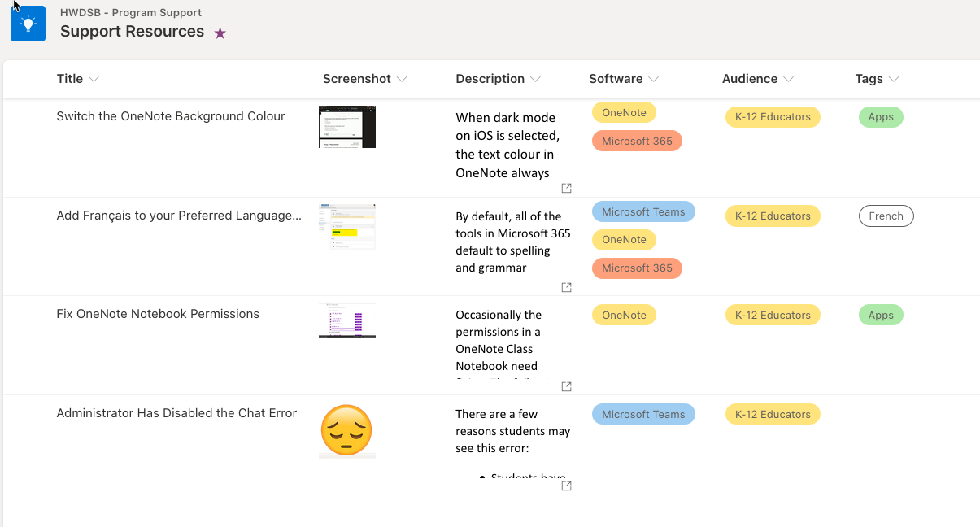980x527 pixels.
Task: Open the Title column dropdown
Action: pos(94,79)
